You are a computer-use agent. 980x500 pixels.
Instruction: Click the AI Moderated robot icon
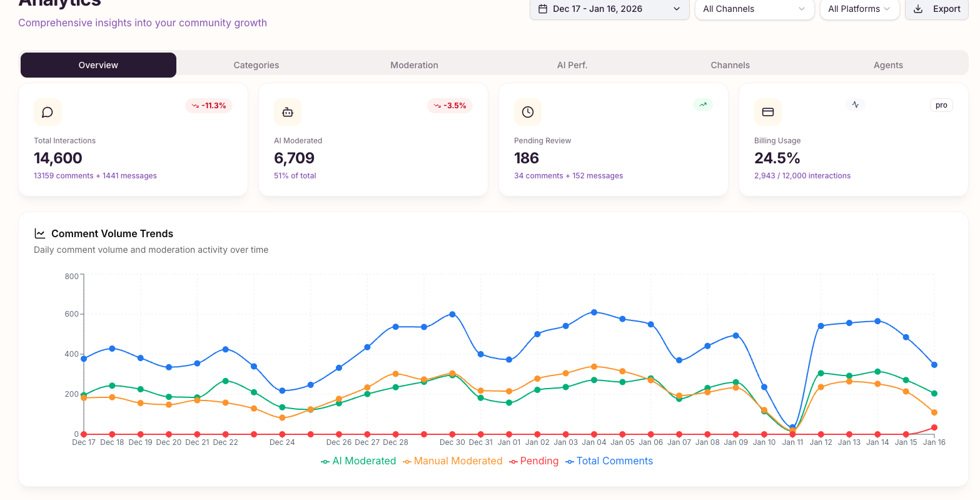click(x=288, y=112)
